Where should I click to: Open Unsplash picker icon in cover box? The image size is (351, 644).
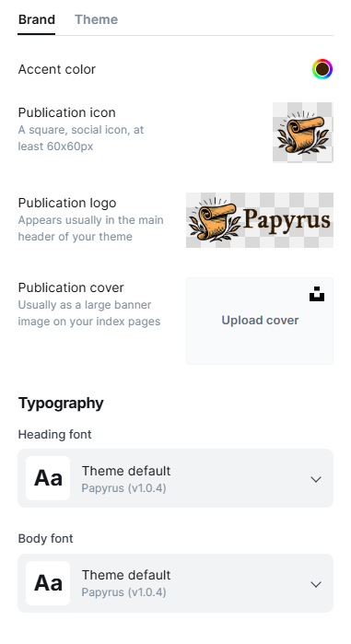(x=317, y=294)
